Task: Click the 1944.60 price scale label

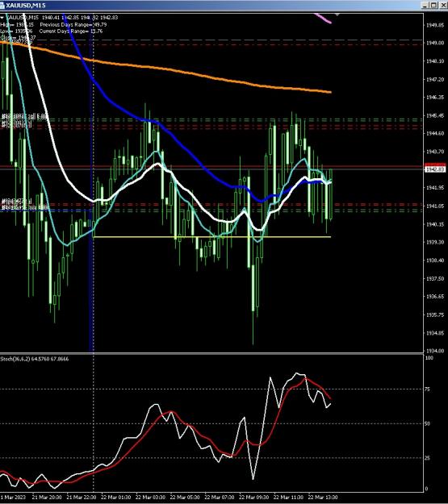Action: [x=435, y=133]
